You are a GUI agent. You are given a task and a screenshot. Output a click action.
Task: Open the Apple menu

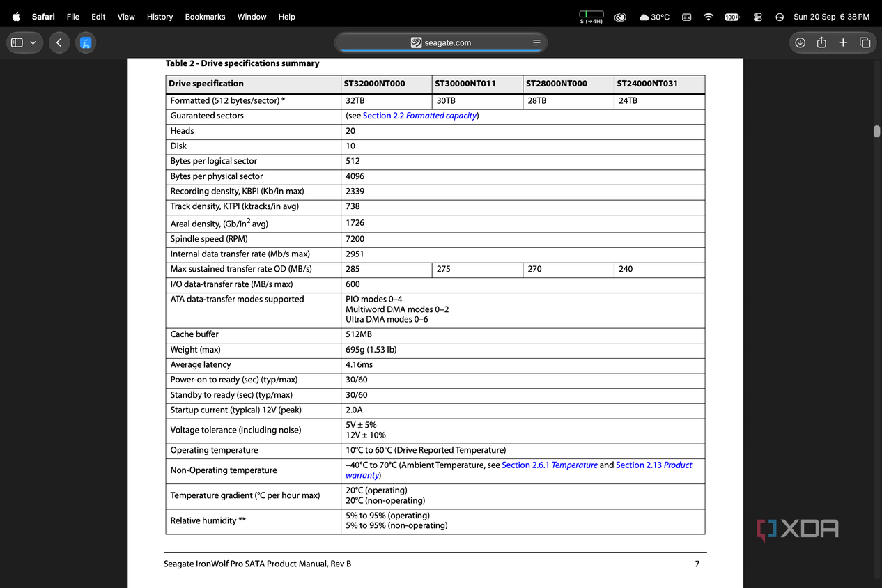[x=16, y=17]
